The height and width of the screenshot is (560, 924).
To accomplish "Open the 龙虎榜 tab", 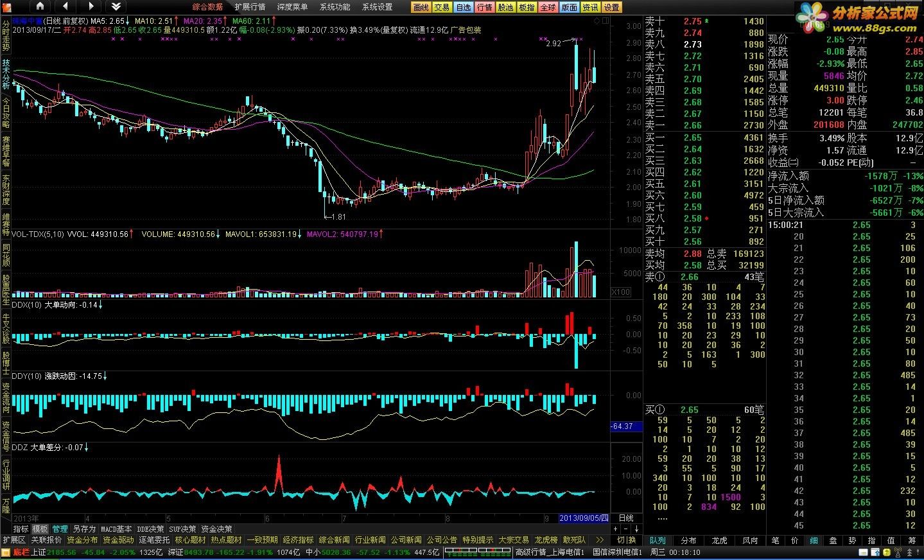I will (546, 540).
